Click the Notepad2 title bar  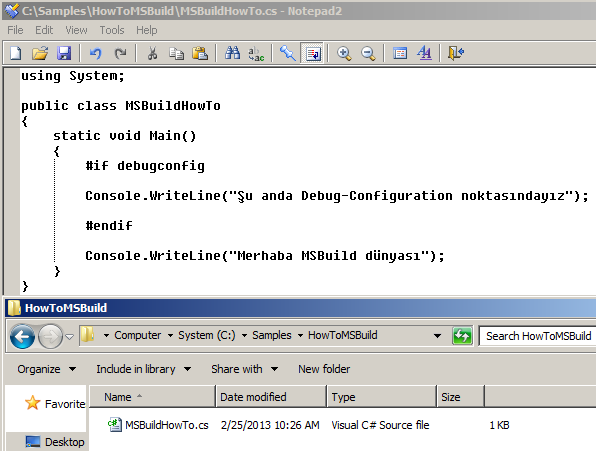tap(299, 11)
